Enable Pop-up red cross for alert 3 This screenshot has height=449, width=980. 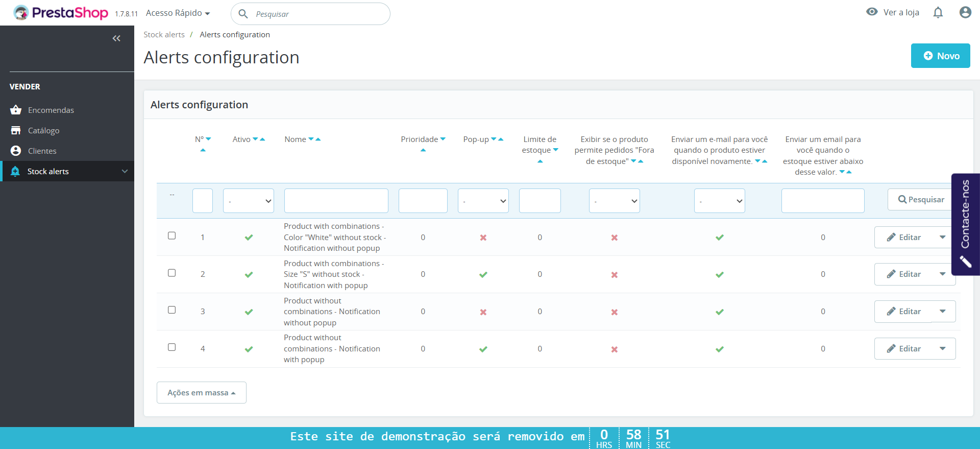point(483,312)
